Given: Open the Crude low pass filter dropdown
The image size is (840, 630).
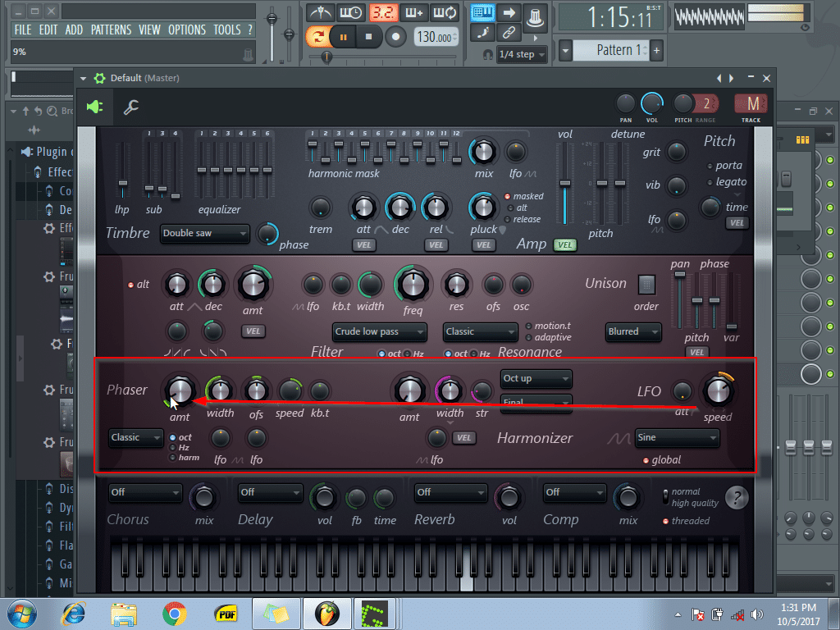Looking at the screenshot, I should coord(379,332).
